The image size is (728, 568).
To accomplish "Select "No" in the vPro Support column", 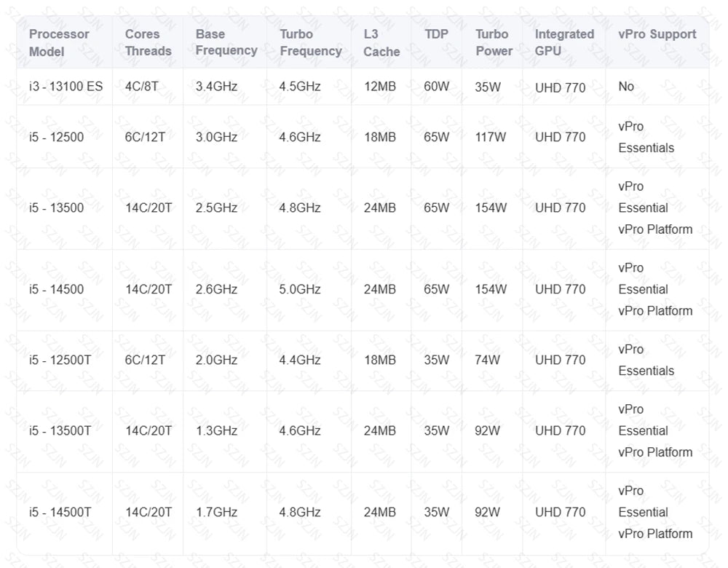I will tap(626, 87).
